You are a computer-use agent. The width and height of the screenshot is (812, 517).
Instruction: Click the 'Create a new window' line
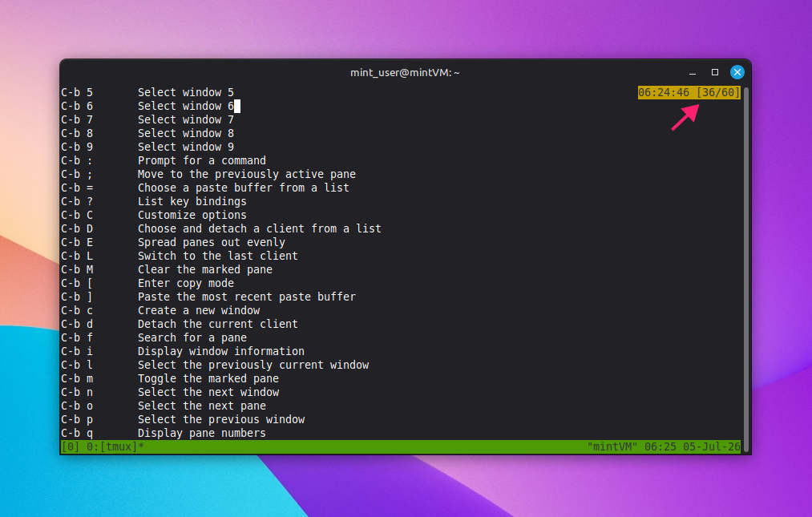click(199, 310)
